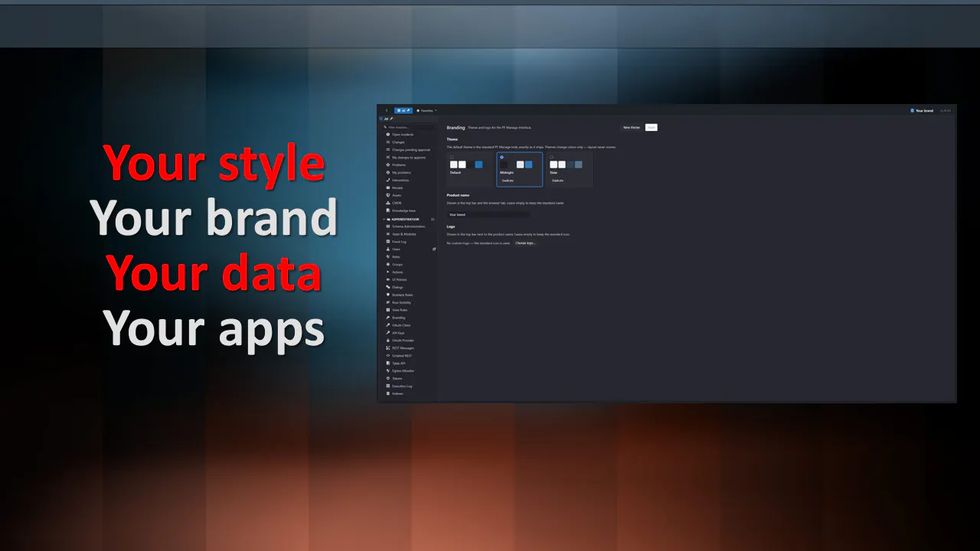980x551 pixels.
Task: Open Tokens in sidebar
Action: (397, 378)
